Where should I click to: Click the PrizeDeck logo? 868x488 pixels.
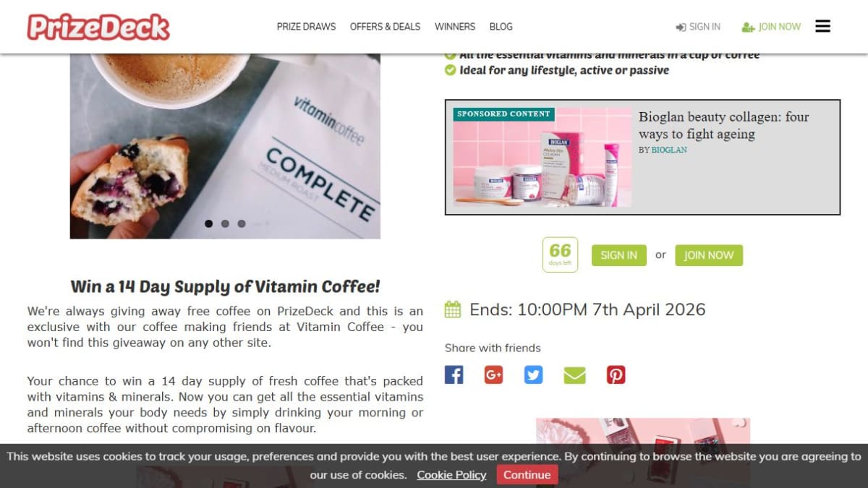coord(98,27)
